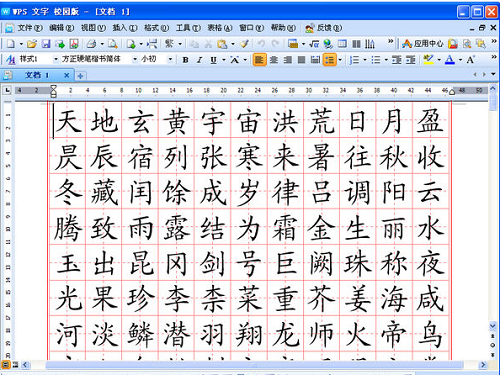
Task: Save the document with the floppy disk icon
Action: click(x=46, y=44)
